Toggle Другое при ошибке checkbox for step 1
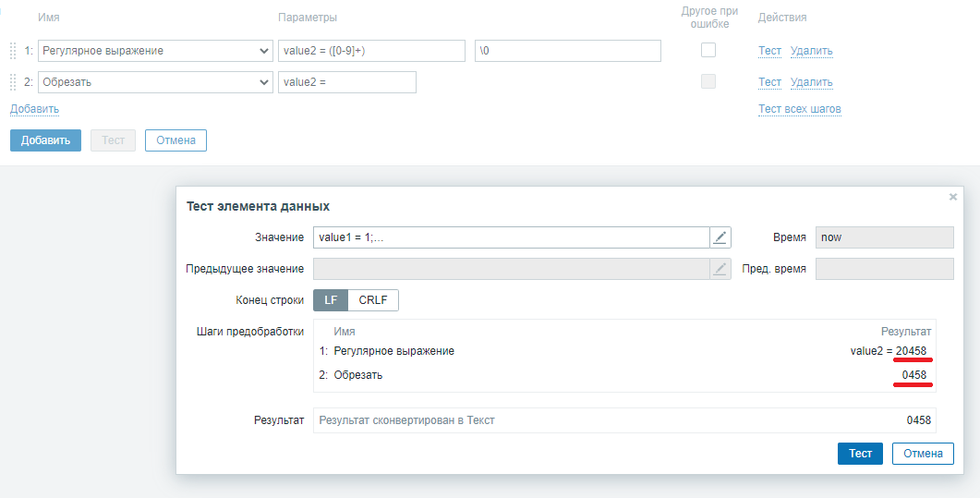Image resolution: width=980 pixels, height=498 pixels. point(708,50)
